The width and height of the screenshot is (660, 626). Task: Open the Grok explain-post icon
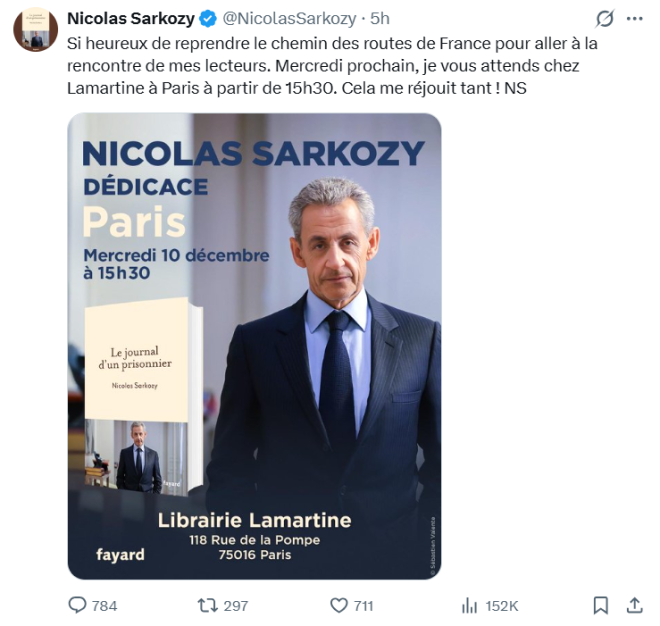604,18
